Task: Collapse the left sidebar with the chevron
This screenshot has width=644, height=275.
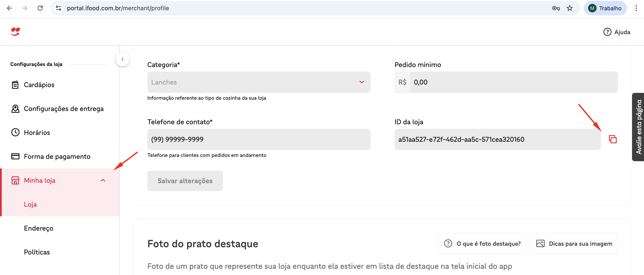Action: point(123,59)
